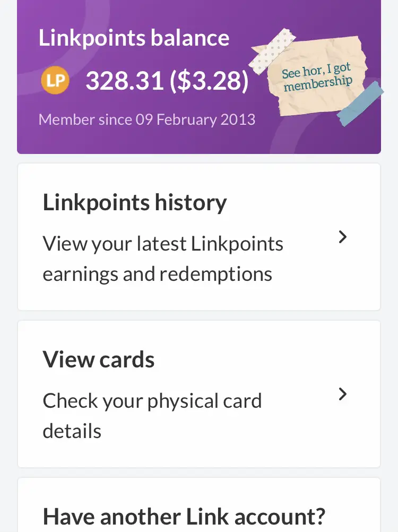398x532 pixels.
Task: Open the Linkpoints history card
Action: click(199, 237)
